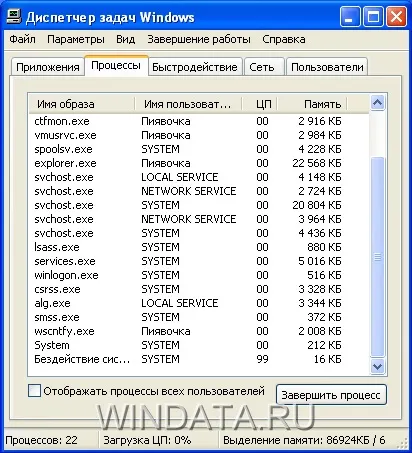Open the Файл menu
The width and height of the screenshot is (412, 453).
click(x=22, y=39)
